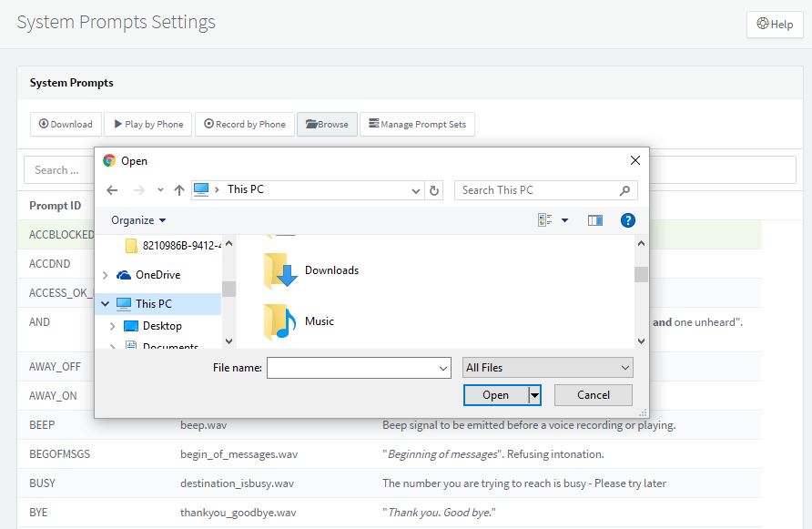Screen dimensions: 812x529
Task: Click file list scroll down arrow
Action: pyautogui.click(x=641, y=341)
